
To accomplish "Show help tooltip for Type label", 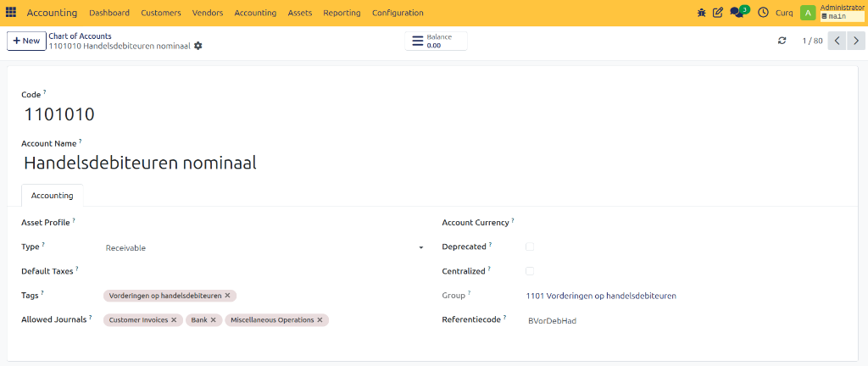I will pos(44,244).
